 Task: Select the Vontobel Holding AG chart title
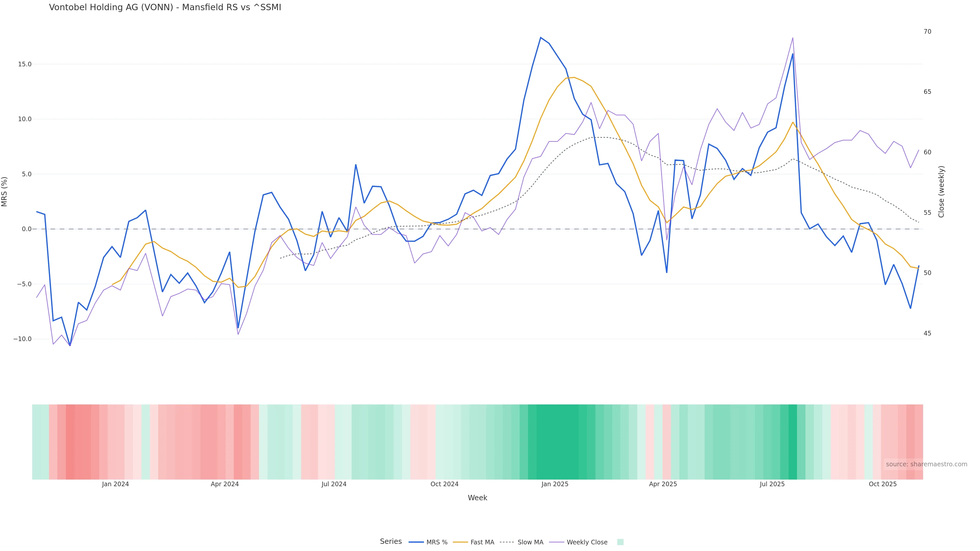(x=165, y=8)
